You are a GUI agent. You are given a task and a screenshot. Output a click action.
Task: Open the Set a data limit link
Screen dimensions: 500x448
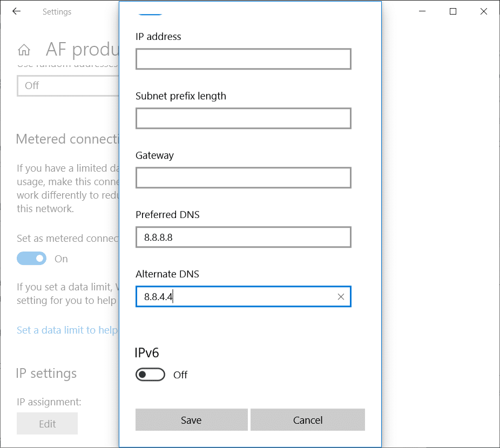tap(67, 330)
